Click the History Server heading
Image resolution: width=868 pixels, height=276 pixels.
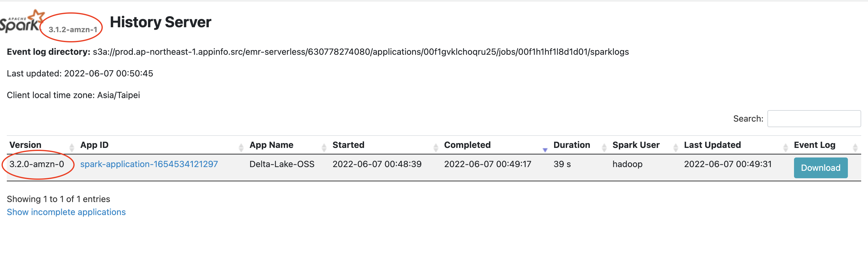(x=160, y=22)
